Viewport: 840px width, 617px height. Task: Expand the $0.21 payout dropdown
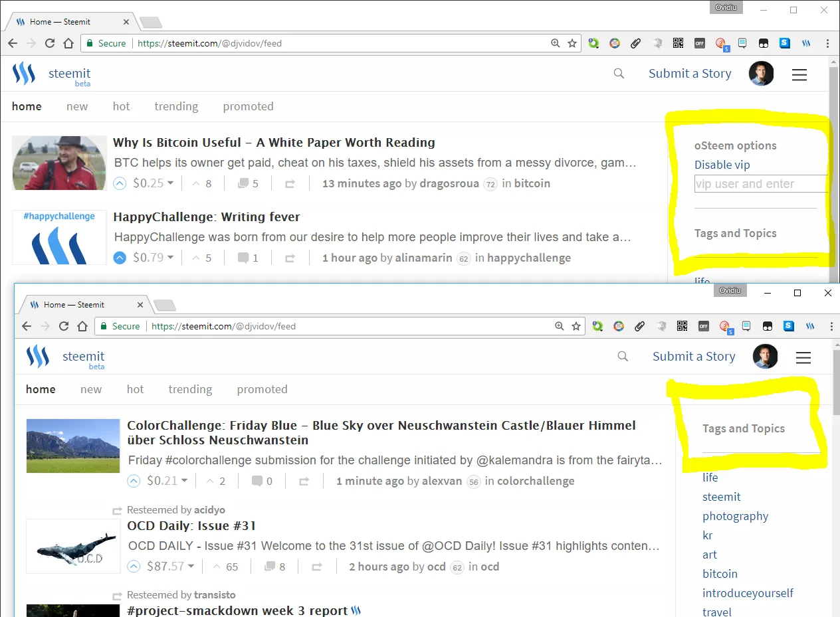(184, 481)
